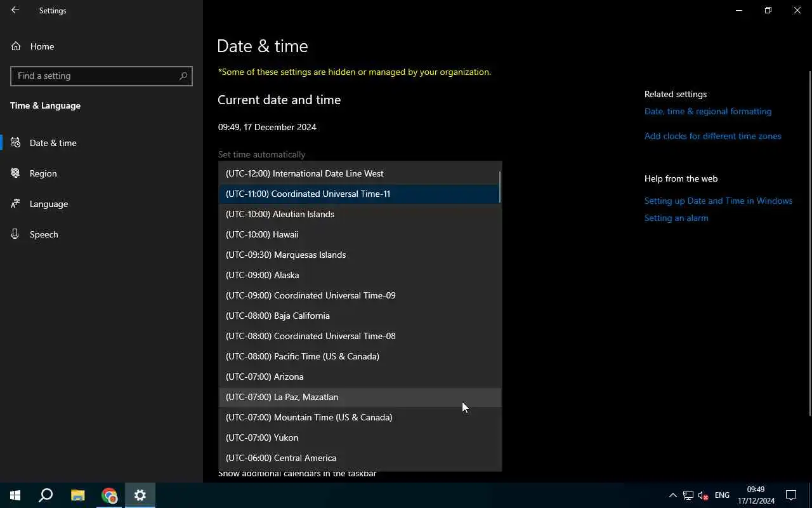
Task: Pick (UTC-07:00) Arizona from the list
Action: [x=265, y=377]
